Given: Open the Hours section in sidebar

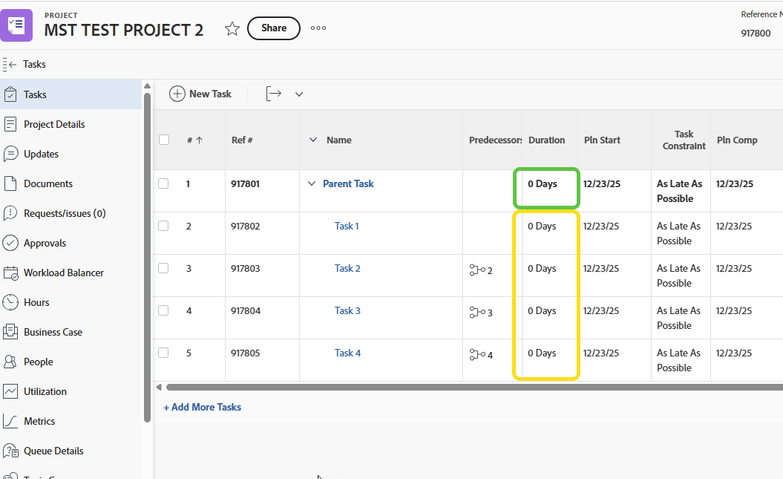Looking at the screenshot, I should [x=36, y=302].
